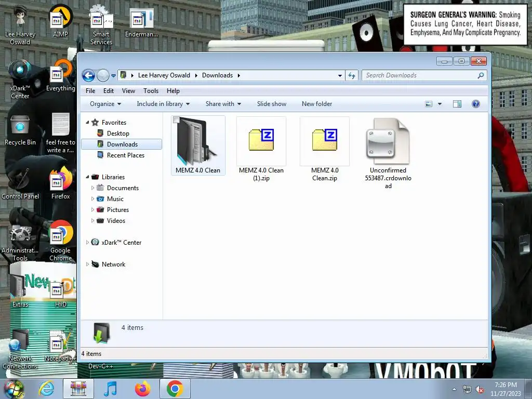Screen dimensions: 532x399
Task: Collapse the Favorites group
Action: pyautogui.click(x=87, y=122)
